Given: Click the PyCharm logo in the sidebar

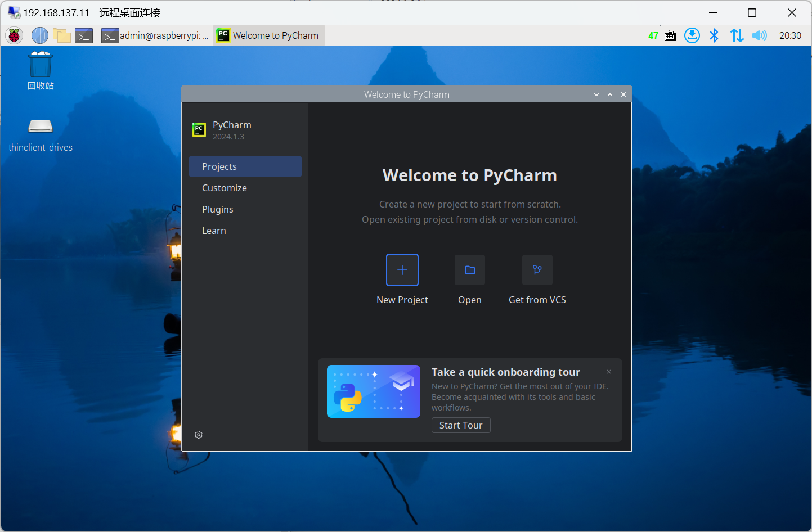Looking at the screenshot, I should 199,130.
